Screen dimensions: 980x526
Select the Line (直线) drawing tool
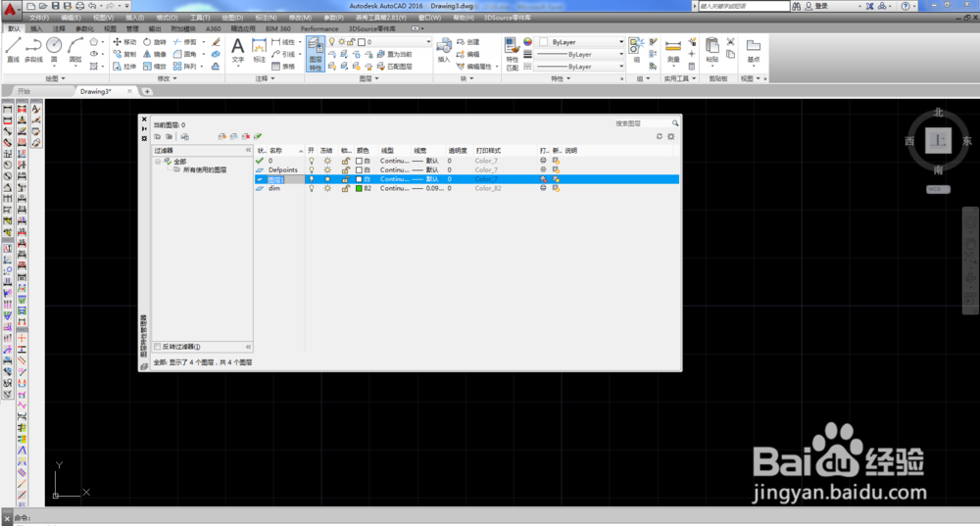tap(13, 50)
